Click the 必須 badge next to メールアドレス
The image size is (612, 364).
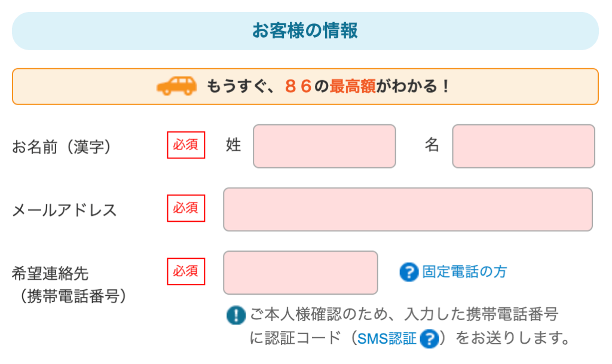pyautogui.click(x=186, y=209)
